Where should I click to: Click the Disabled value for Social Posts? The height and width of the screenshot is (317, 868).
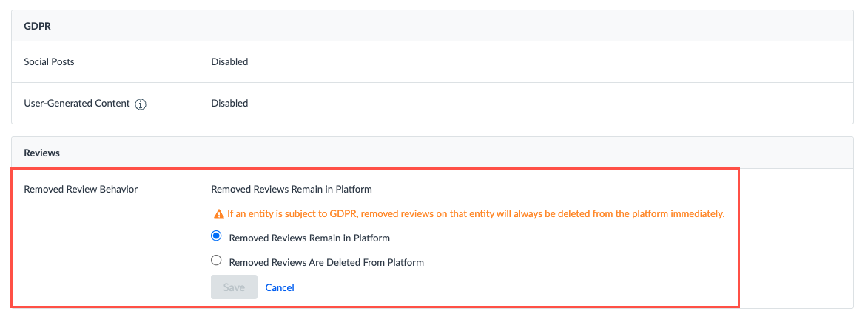[229, 61]
